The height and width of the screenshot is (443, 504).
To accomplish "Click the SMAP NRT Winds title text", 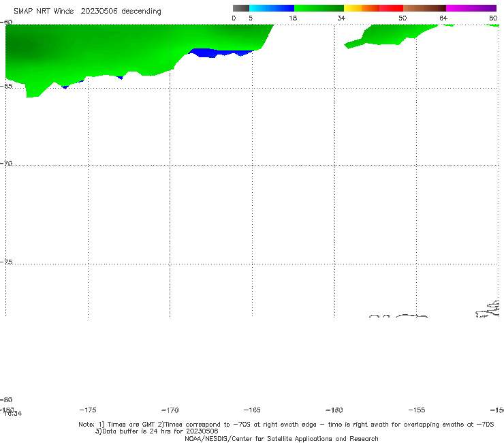I will click(44, 12).
